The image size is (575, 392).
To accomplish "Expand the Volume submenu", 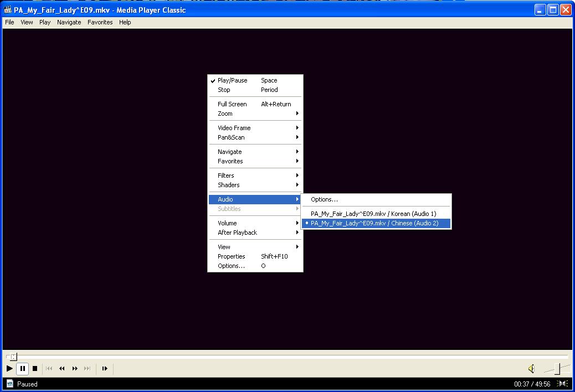I will pos(255,223).
